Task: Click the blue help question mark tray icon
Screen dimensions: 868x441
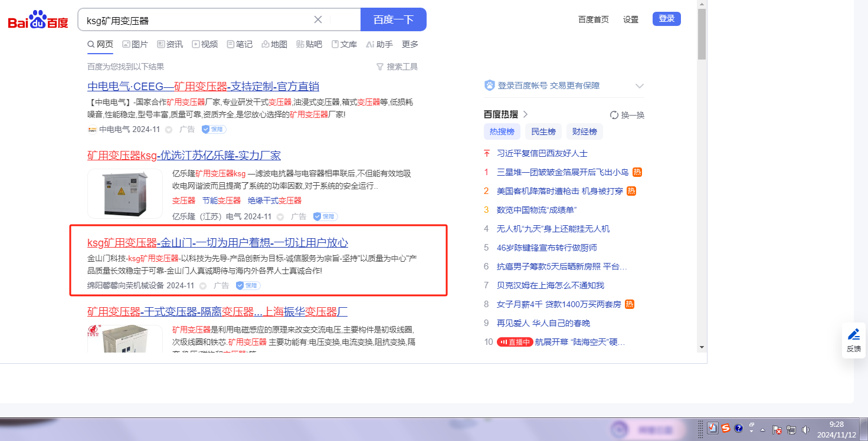Action: point(738,428)
